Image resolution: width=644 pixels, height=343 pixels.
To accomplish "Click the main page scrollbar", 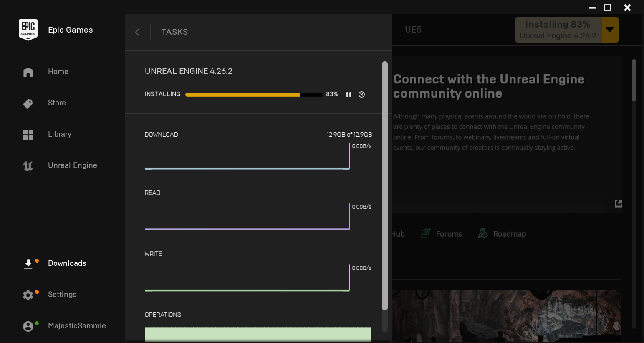I will tap(634, 80).
